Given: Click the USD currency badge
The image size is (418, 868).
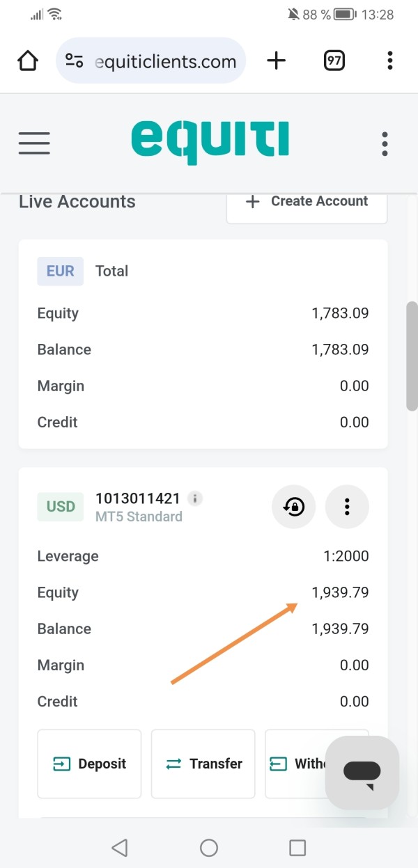Looking at the screenshot, I should coord(61,506).
